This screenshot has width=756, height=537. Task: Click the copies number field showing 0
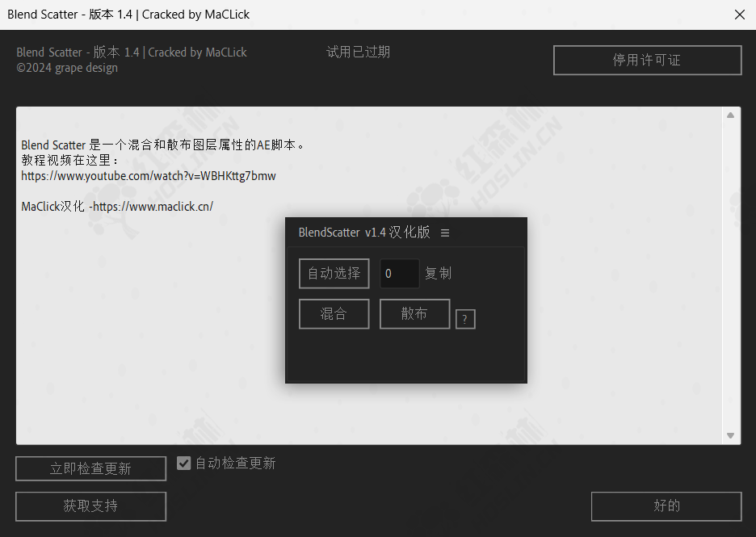click(x=400, y=274)
